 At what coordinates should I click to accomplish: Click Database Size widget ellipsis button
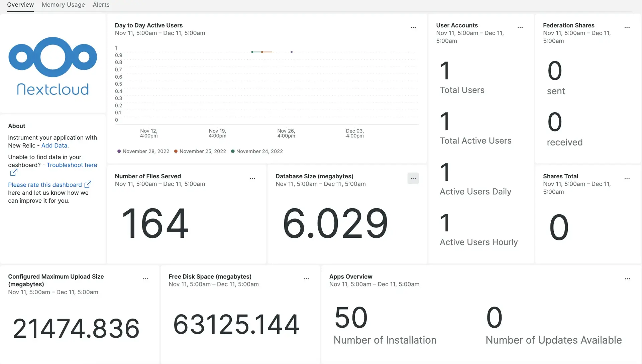pyautogui.click(x=413, y=178)
